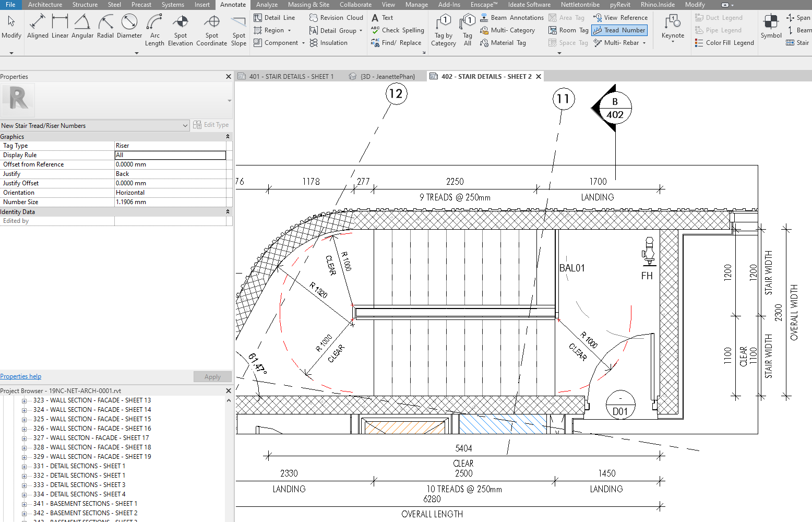Viewport: 812px width, 522px height.
Task: Select the Tag by Category tool
Action: coord(443,29)
